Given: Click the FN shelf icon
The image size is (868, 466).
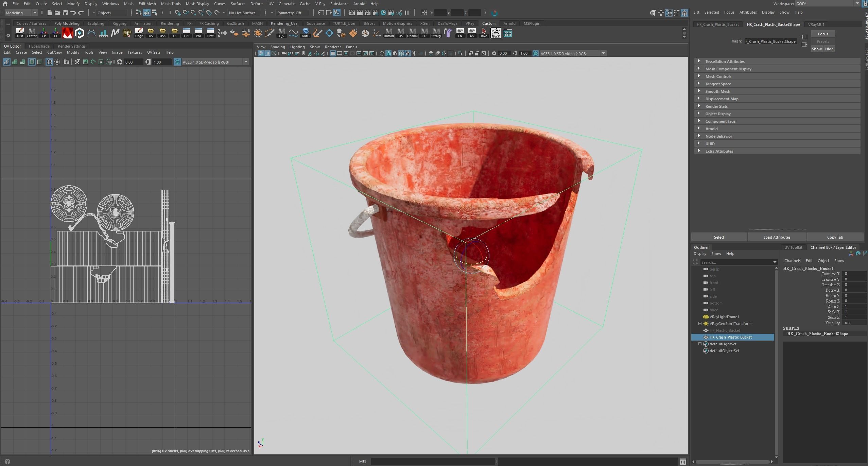Looking at the screenshot, I should tap(460, 33).
